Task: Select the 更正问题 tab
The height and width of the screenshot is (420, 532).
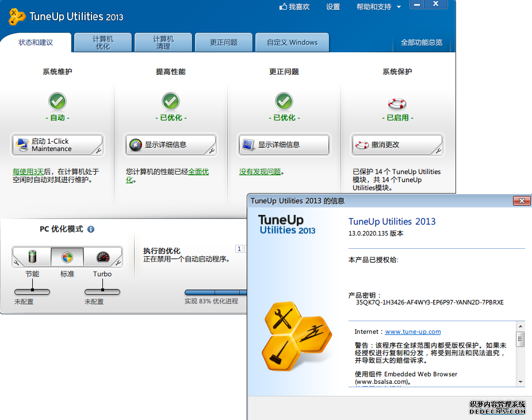Action: [224, 43]
